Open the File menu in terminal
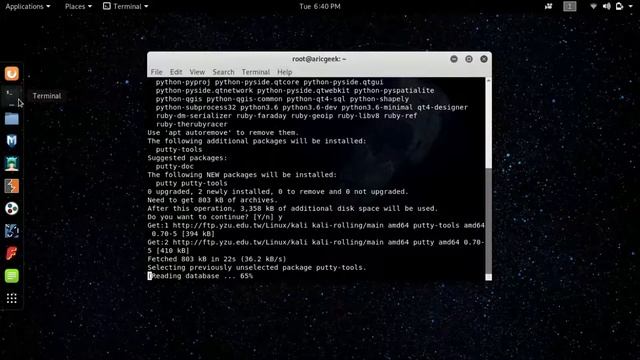This screenshot has height=360, width=640. coord(156,72)
